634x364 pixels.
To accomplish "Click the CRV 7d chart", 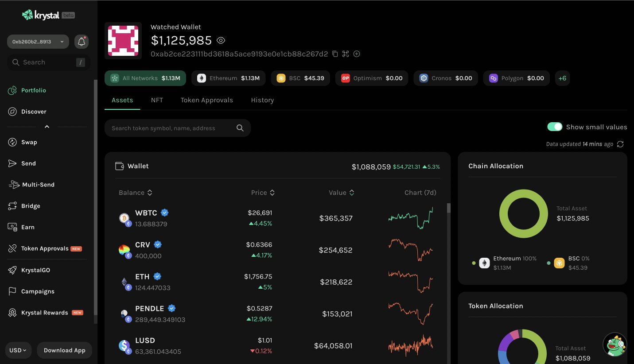I will point(411,250).
